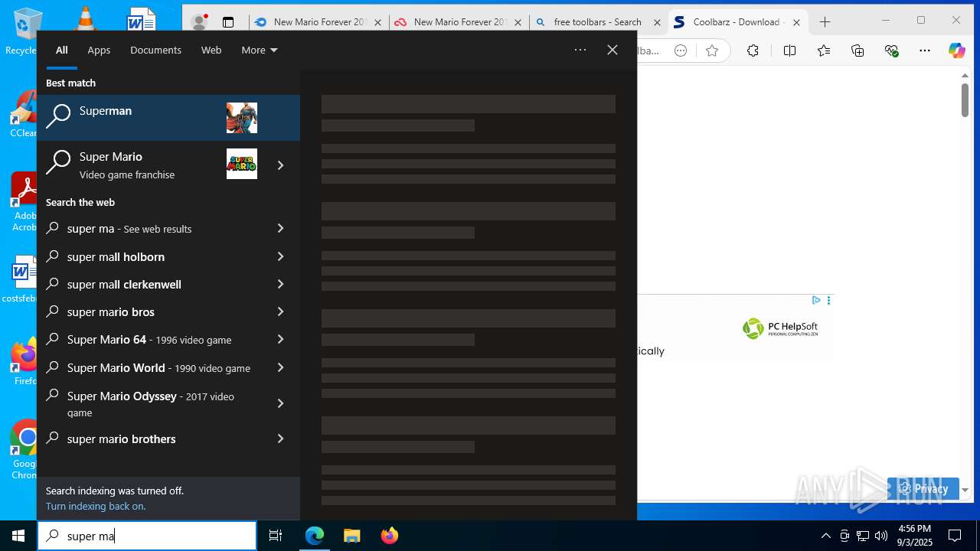Close the Coolbarz - Download tab
This screenshot has width=980, height=551.
point(796,22)
